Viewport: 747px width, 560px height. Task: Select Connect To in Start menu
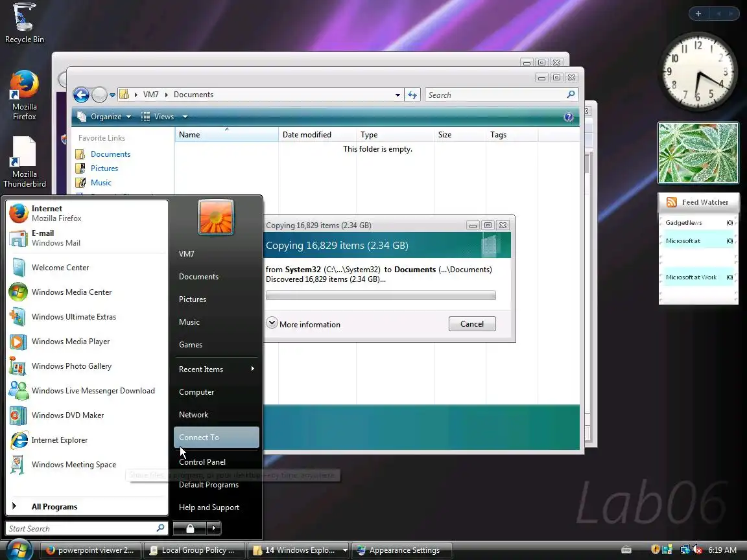(217, 437)
